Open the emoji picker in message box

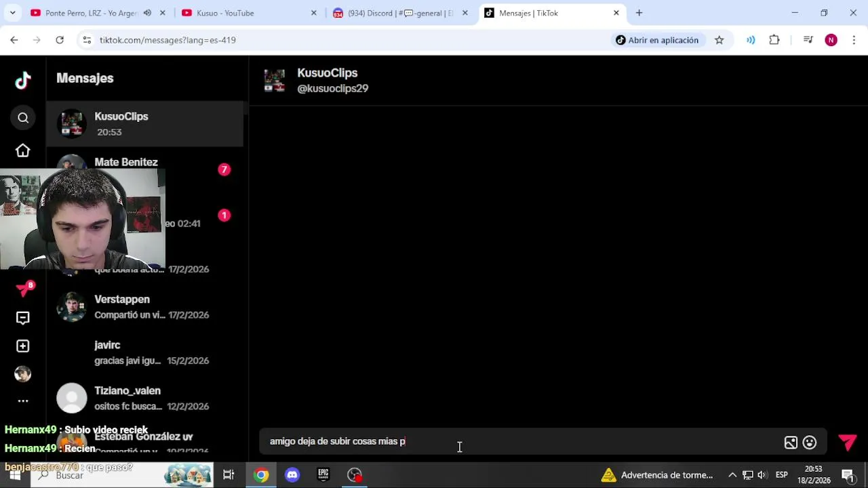810,443
